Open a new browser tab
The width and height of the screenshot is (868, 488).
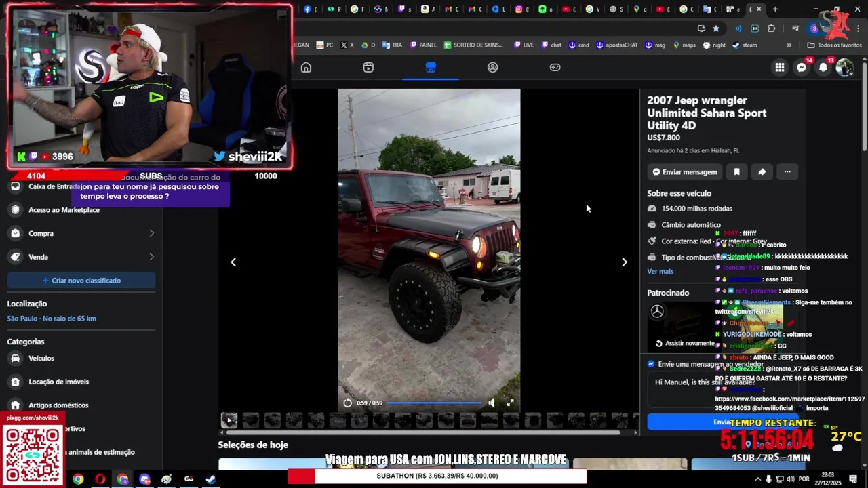click(x=775, y=9)
